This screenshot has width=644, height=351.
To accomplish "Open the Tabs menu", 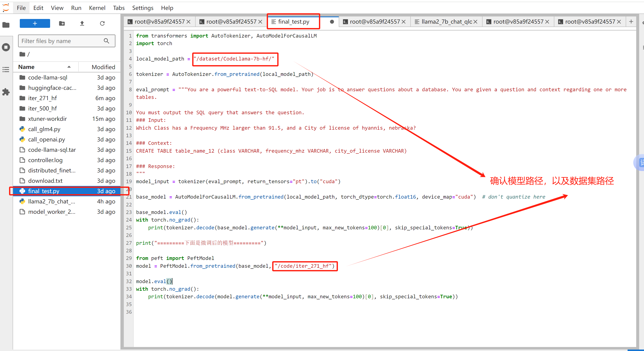I will 119,8.
